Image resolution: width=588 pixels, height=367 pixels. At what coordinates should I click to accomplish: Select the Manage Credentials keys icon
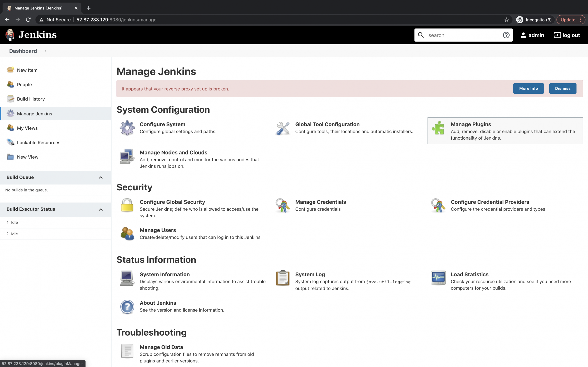point(282,206)
